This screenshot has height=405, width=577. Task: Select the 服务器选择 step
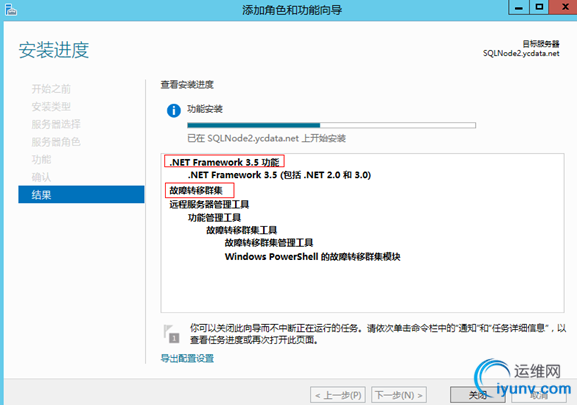pos(56,124)
